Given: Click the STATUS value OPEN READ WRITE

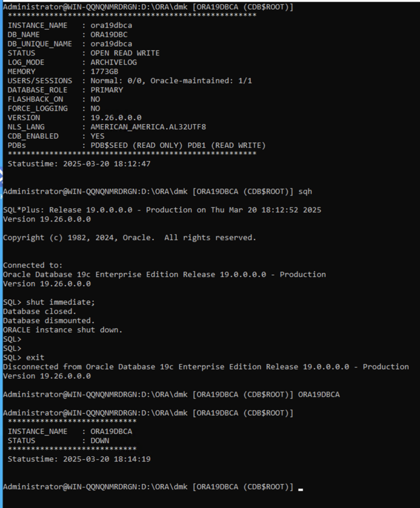Looking at the screenshot, I should 125,53.
